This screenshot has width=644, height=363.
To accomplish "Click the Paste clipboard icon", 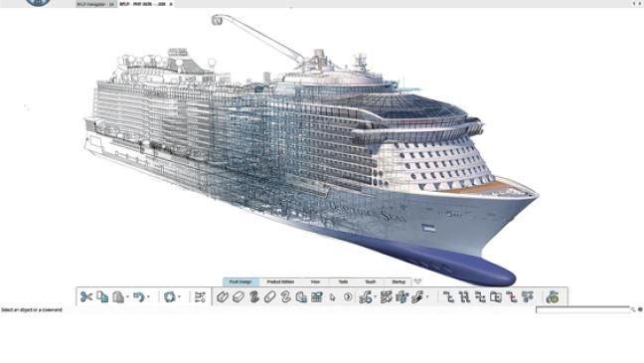I will [x=118, y=296].
